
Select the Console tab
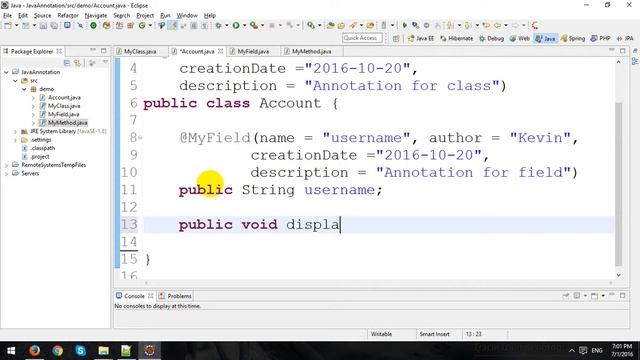point(134,296)
